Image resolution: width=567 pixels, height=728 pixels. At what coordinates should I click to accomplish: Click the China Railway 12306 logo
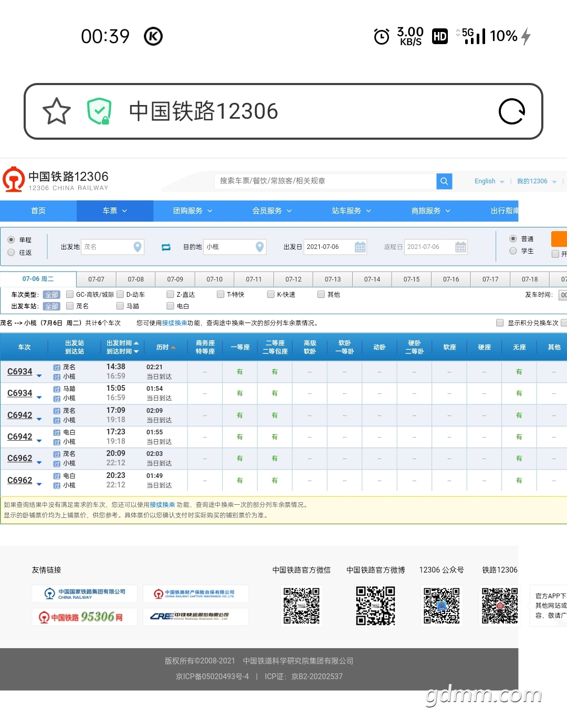56,180
